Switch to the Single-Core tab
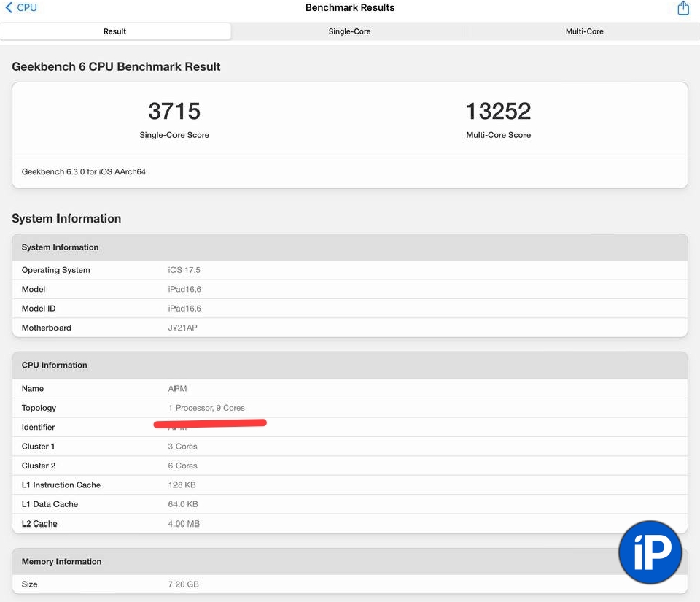The image size is (700, 602). click(349, 31)
